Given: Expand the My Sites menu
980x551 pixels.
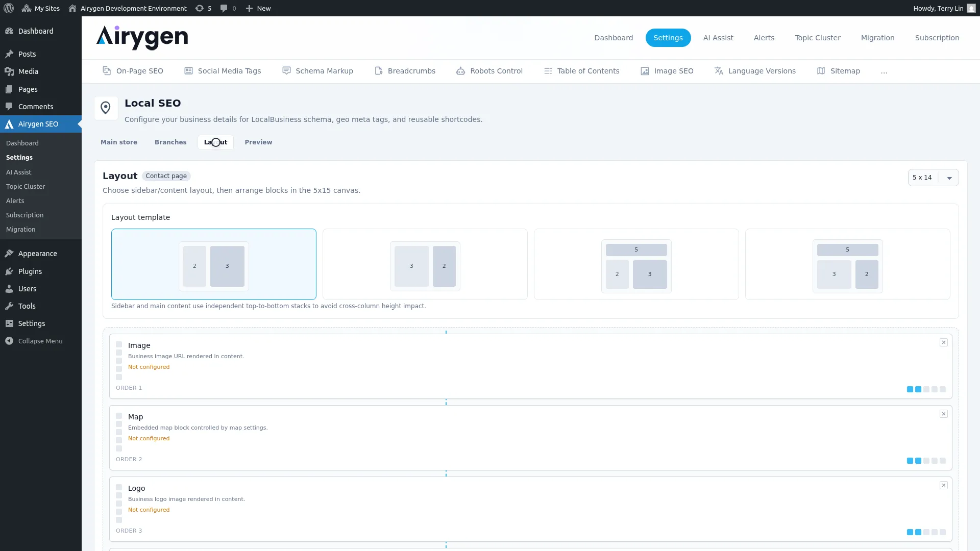Looking at the screenshot, I should point(40,8).
